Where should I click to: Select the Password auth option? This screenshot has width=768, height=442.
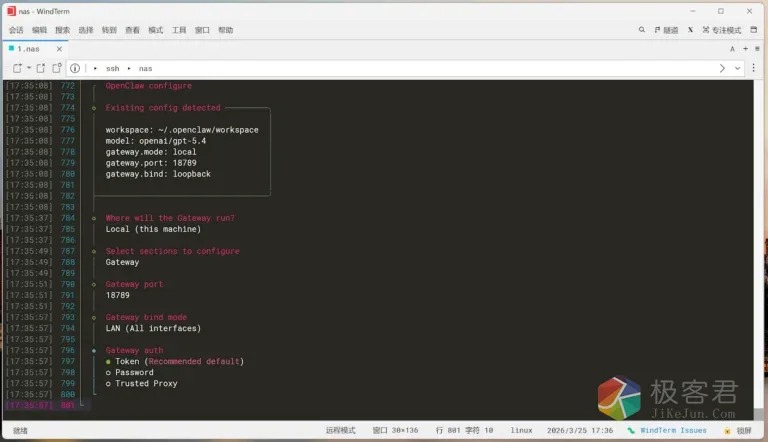tap(133, 372)
